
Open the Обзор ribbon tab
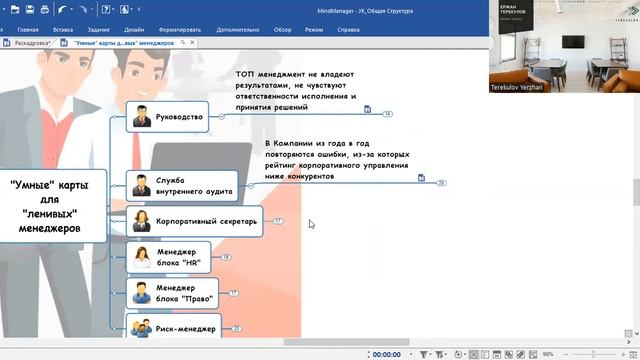click(282, 30)
